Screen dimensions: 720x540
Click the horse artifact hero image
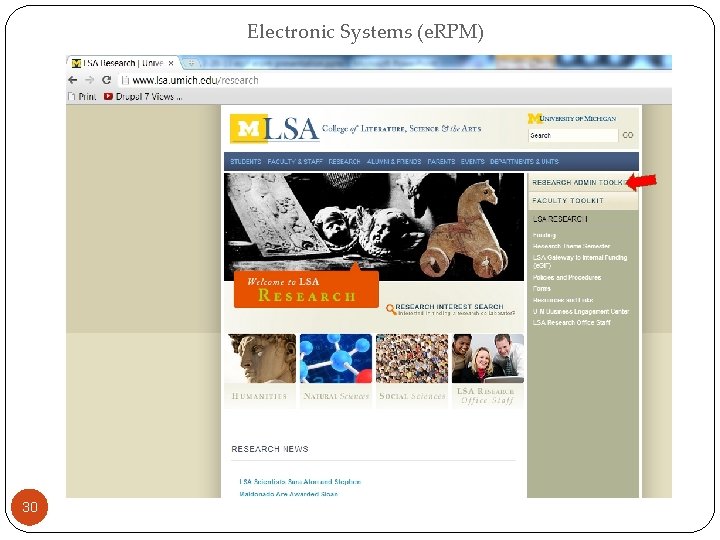[x=464, y=230]
